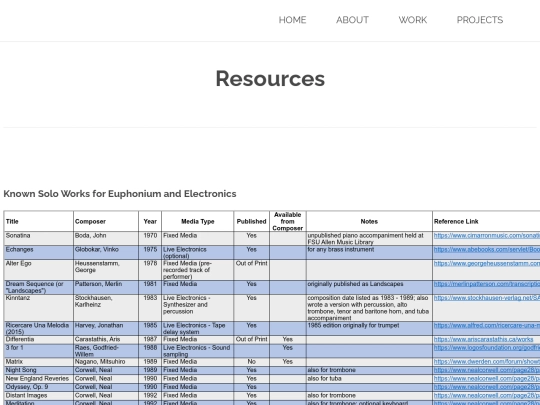
Task: Select the Nagano, Mitsuhiro composer cell
Action: point(106,362)
